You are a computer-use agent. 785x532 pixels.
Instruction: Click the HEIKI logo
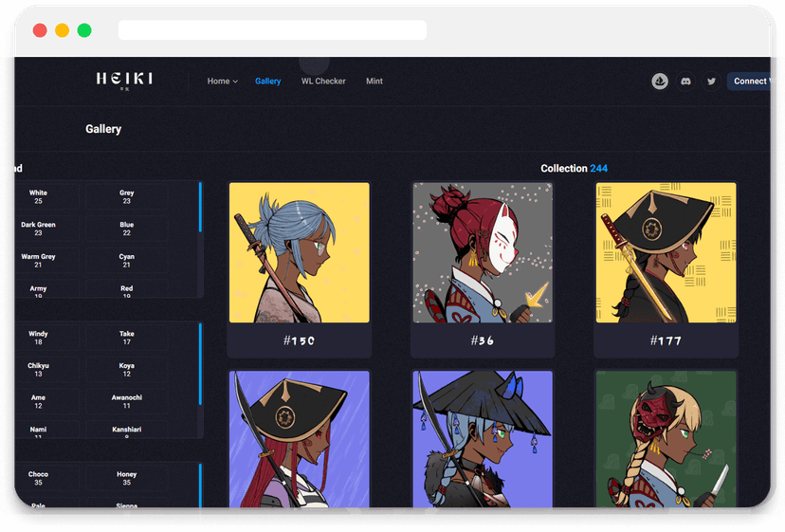coord(124,80)
